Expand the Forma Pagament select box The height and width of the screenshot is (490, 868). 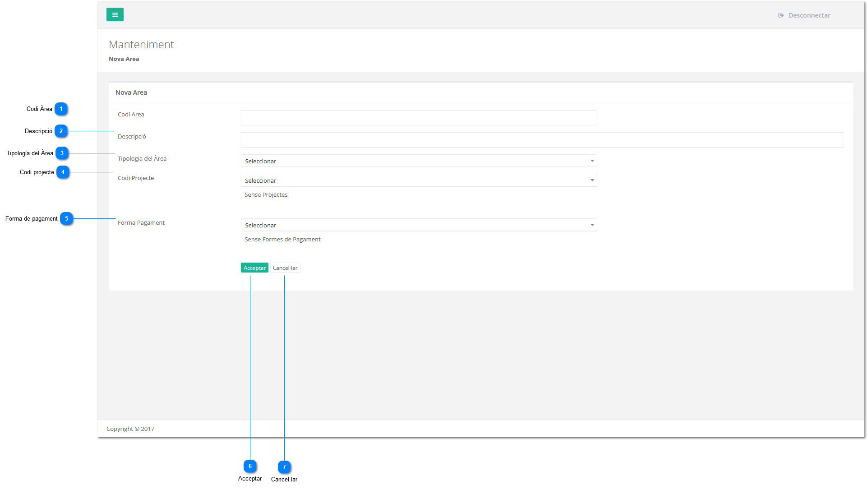418,225
